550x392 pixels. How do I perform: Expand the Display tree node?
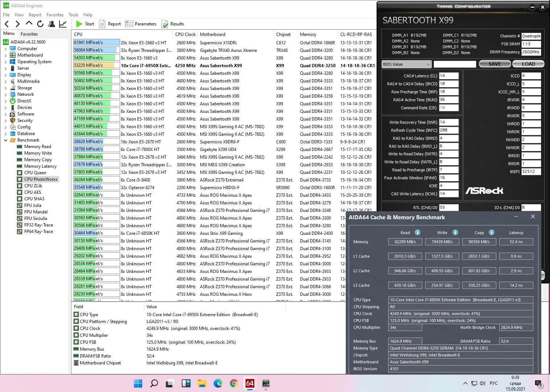(x=5, y=75)
